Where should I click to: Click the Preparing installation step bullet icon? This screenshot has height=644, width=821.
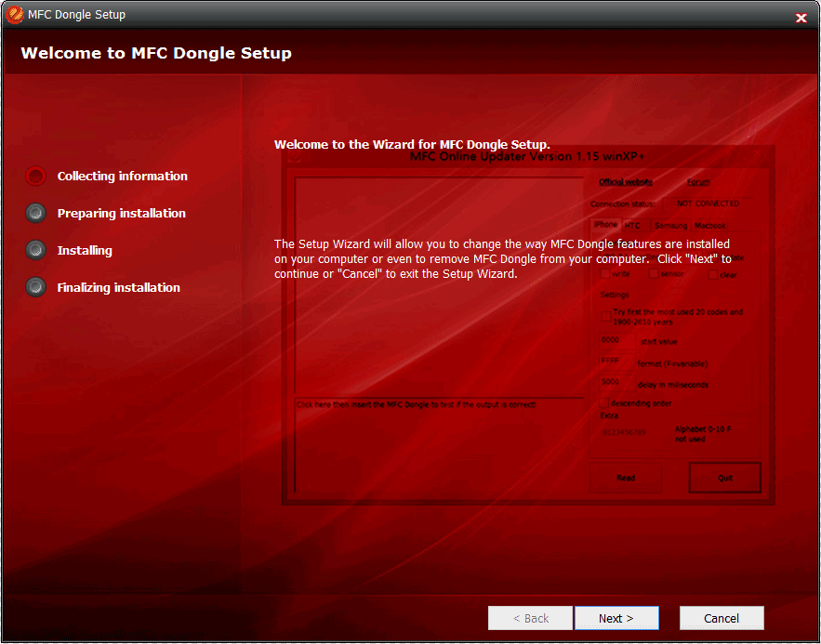(x=35, y=213)
